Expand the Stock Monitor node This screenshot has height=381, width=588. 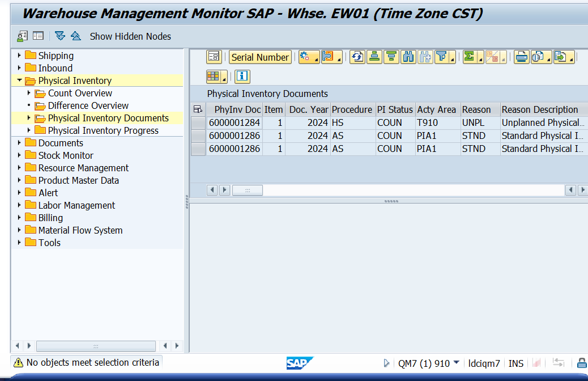(x=19, y=155)
